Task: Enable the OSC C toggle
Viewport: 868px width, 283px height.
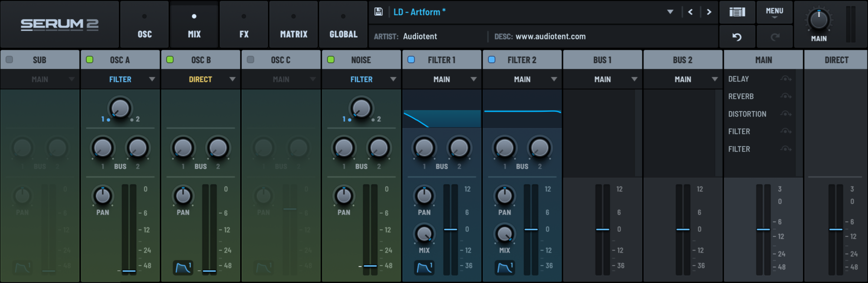Action: point(250,59)
